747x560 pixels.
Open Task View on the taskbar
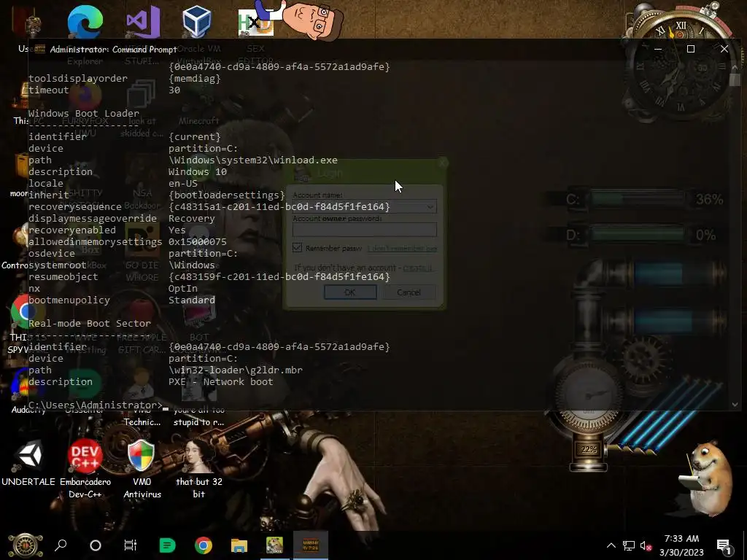point(130,545)
